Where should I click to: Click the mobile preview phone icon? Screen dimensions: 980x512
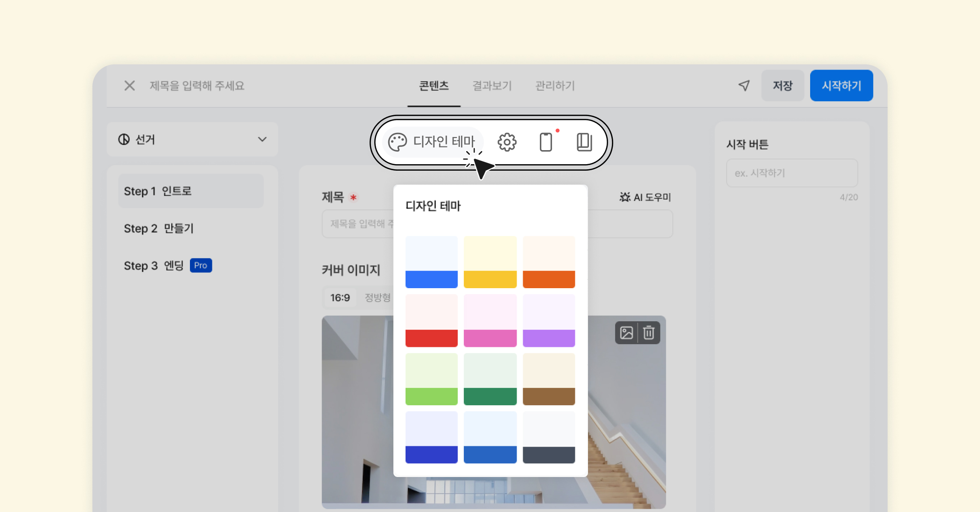coord(546,142)
